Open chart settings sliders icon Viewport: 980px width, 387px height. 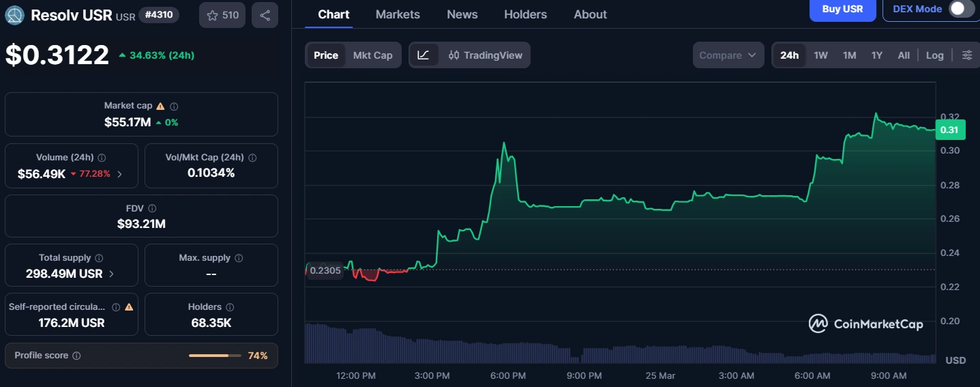click(967, 55)
